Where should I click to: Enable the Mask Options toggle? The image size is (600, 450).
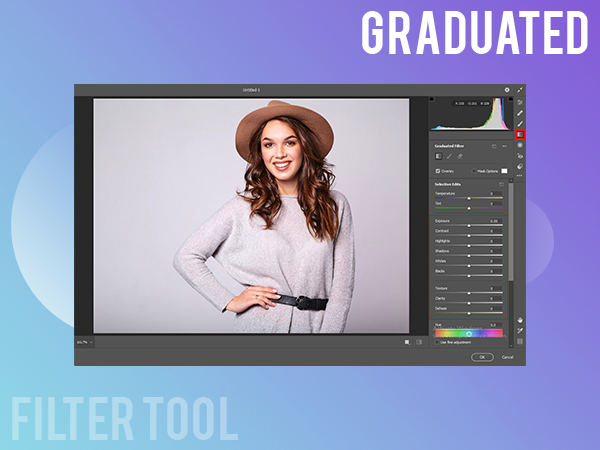pos(474,171)
